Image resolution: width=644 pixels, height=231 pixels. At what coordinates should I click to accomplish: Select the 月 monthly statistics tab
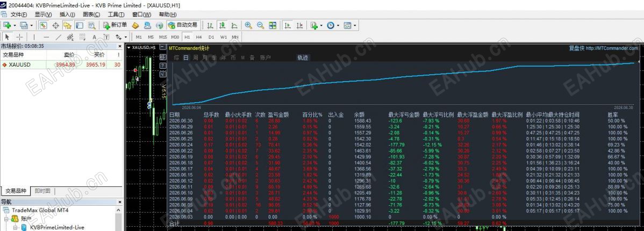[204, 57]
